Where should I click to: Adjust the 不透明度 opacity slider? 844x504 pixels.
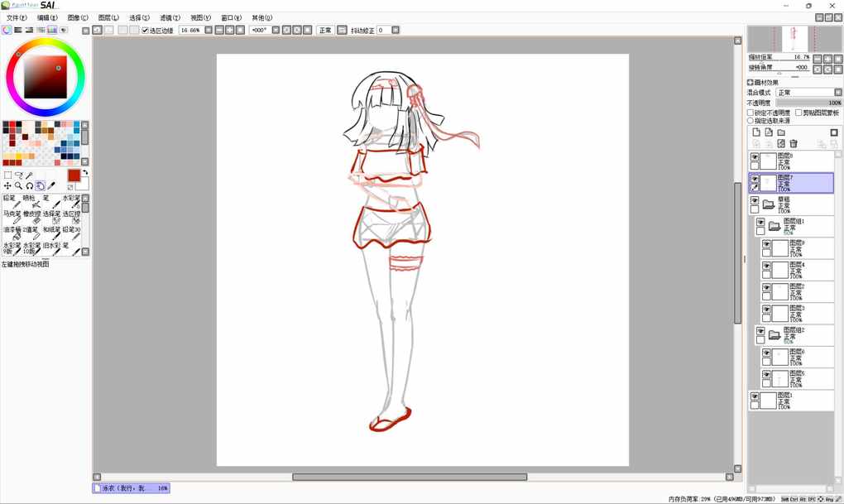[809, 103]
